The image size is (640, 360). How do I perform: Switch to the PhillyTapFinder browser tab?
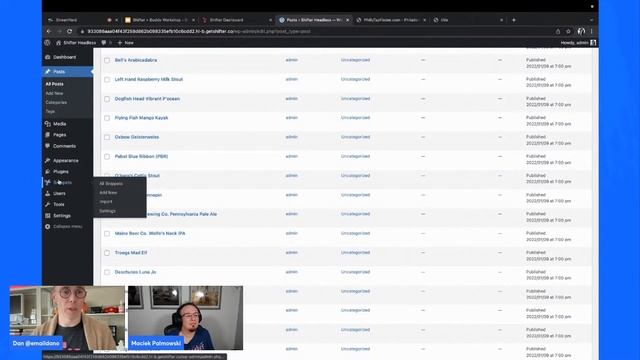pyautogui.click(x=391, y=20)
